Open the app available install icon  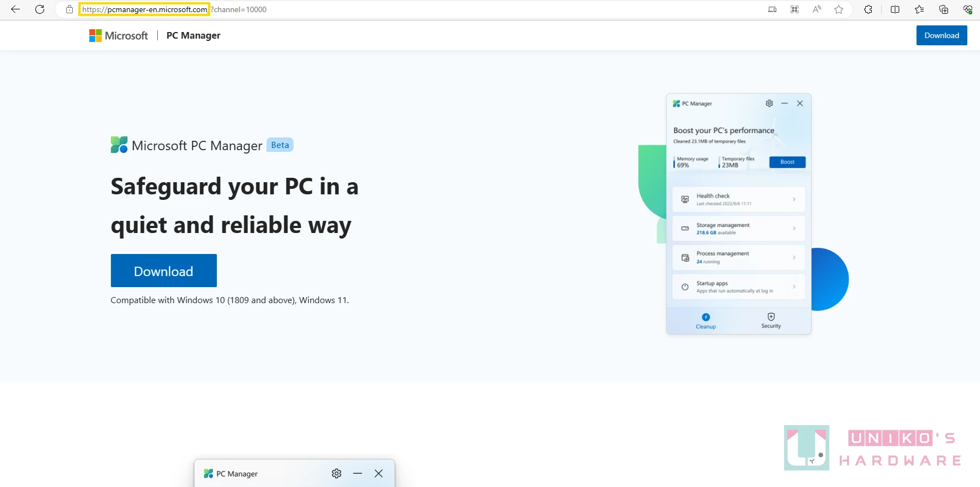(773, 9)
